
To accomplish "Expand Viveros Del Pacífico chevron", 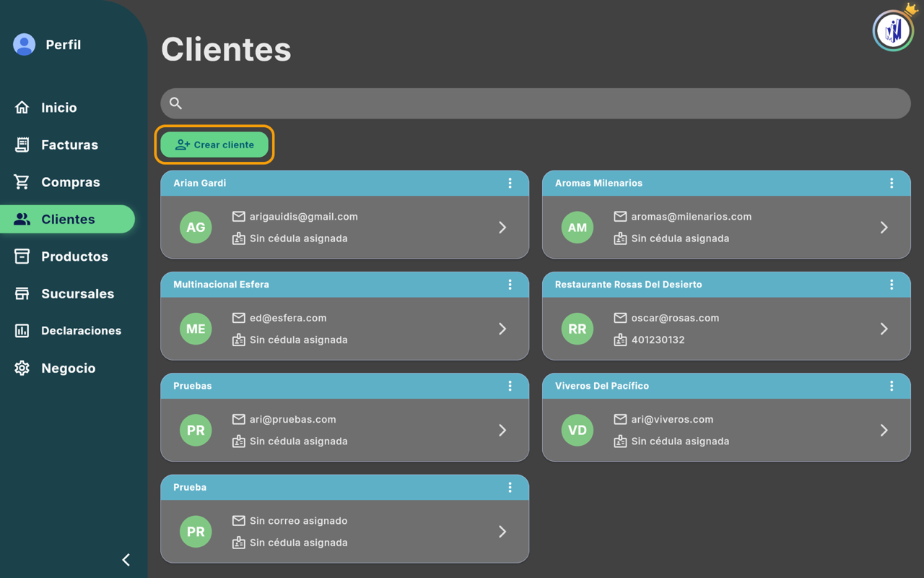I will click(884, 430).
